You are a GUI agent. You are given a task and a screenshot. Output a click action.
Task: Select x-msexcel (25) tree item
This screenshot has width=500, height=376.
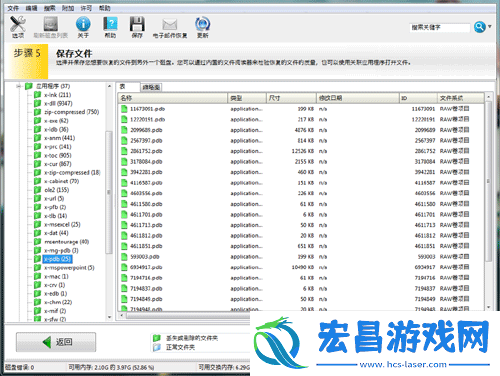tap(62, 225)
